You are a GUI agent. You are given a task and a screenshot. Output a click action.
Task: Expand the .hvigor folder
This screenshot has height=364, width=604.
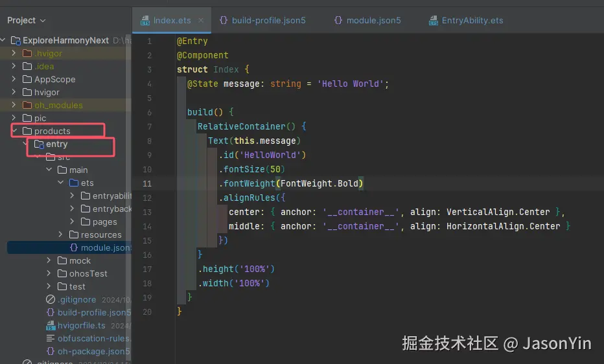(14, 53)
